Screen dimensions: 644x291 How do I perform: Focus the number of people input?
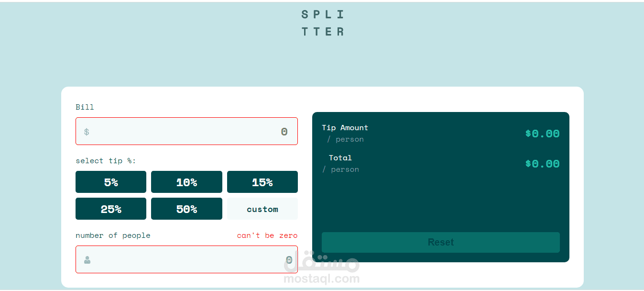186,259
